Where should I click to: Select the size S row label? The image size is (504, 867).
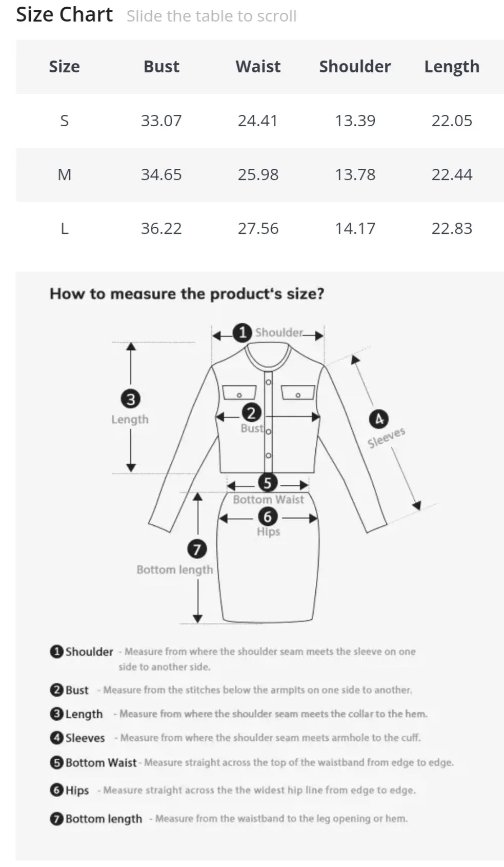(x=64, y=121)
